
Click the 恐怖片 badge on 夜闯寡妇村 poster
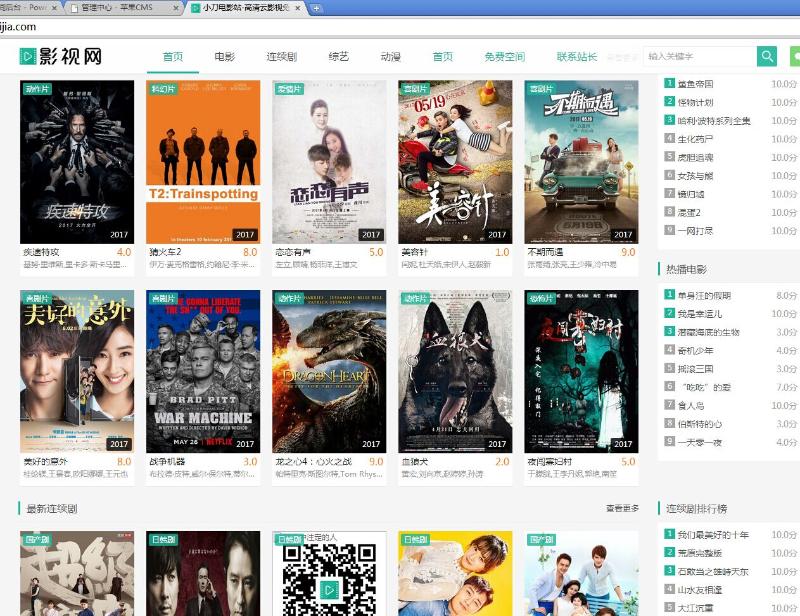(x=541, y=299)
